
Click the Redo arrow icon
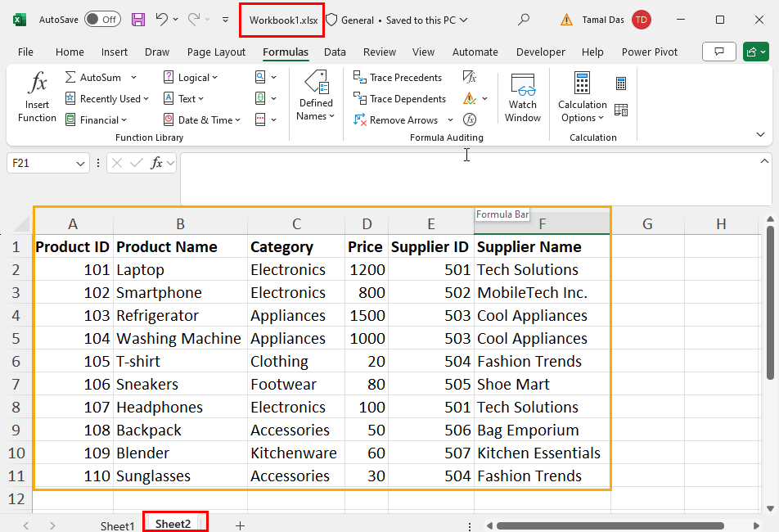(x=194, y=20)
